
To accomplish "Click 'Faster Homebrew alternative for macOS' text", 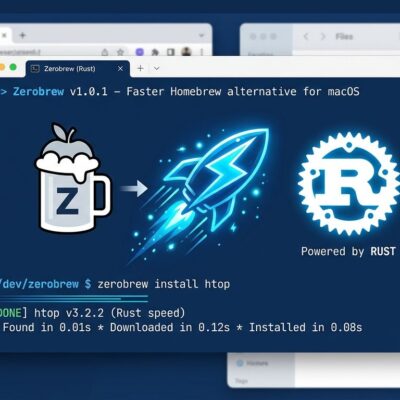I will (243, 91).
